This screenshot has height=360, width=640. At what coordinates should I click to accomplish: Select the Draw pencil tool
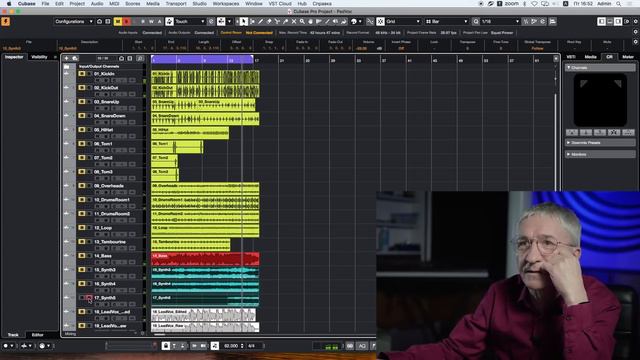260,21
